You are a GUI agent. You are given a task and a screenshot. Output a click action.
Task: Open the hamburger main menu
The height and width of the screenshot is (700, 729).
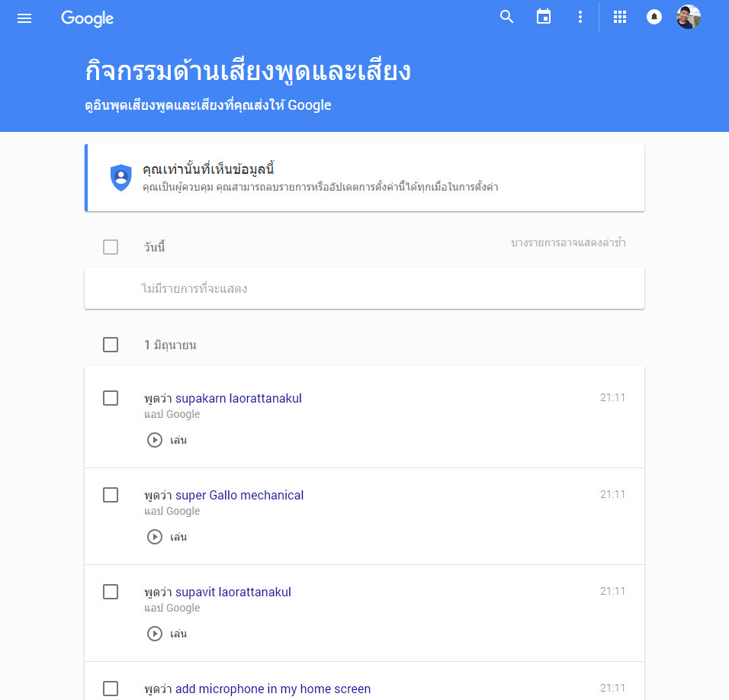(x=24, y=18)
